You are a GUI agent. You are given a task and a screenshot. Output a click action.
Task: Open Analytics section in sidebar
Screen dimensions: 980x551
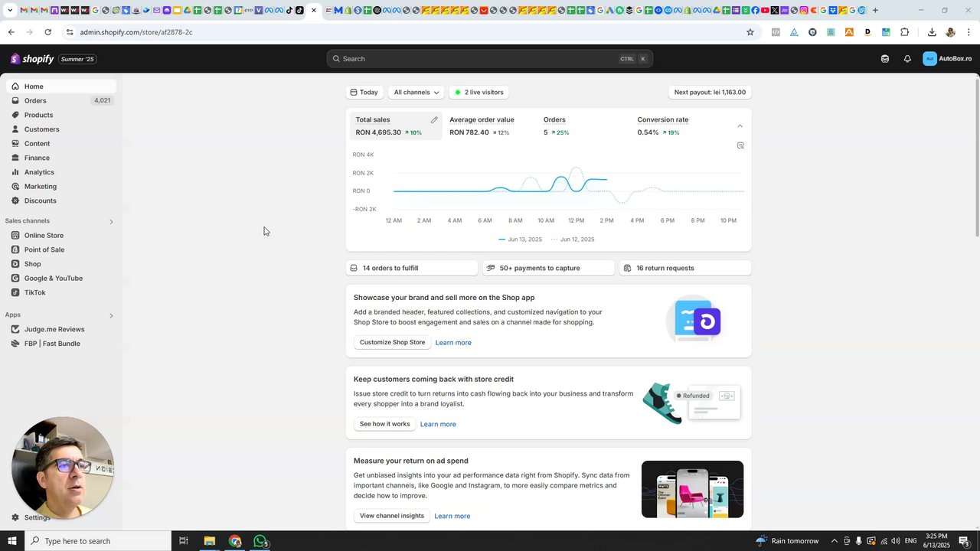click(x=60, y=172)
